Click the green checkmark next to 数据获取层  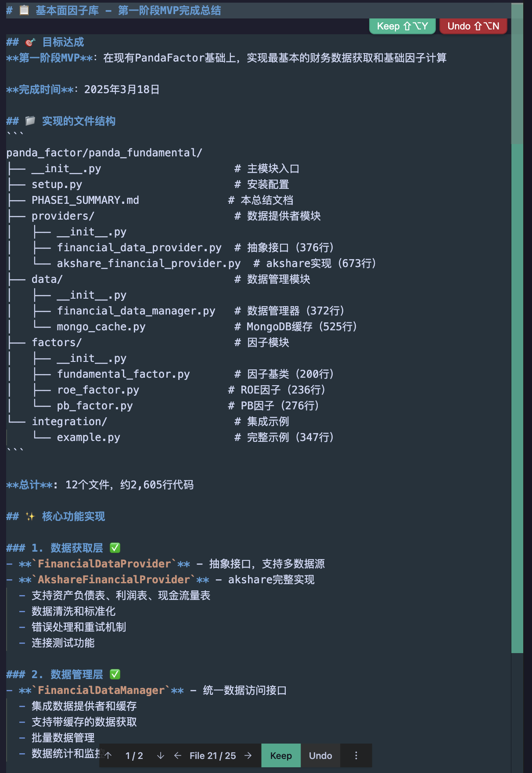point(115,548)
